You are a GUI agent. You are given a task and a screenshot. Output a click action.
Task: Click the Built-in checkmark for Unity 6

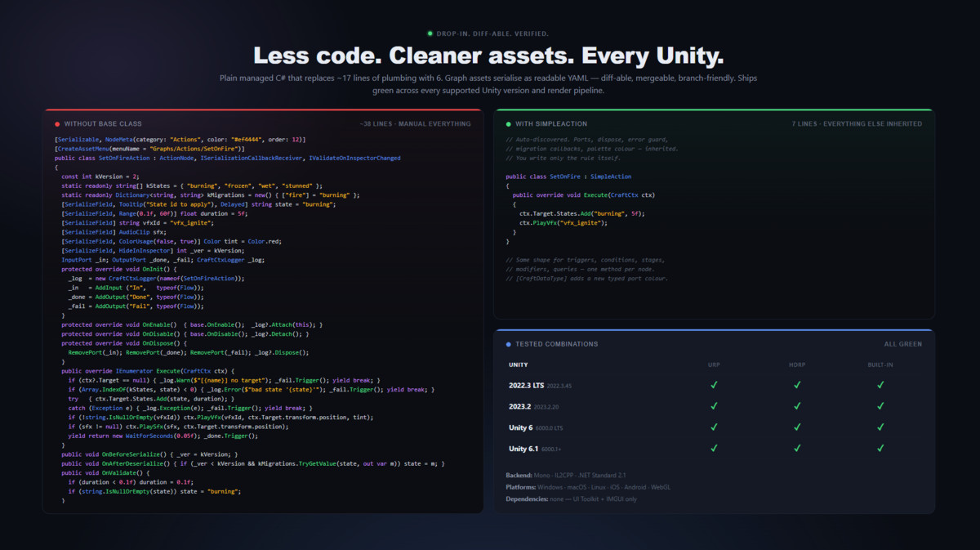(x=880, y=427)
